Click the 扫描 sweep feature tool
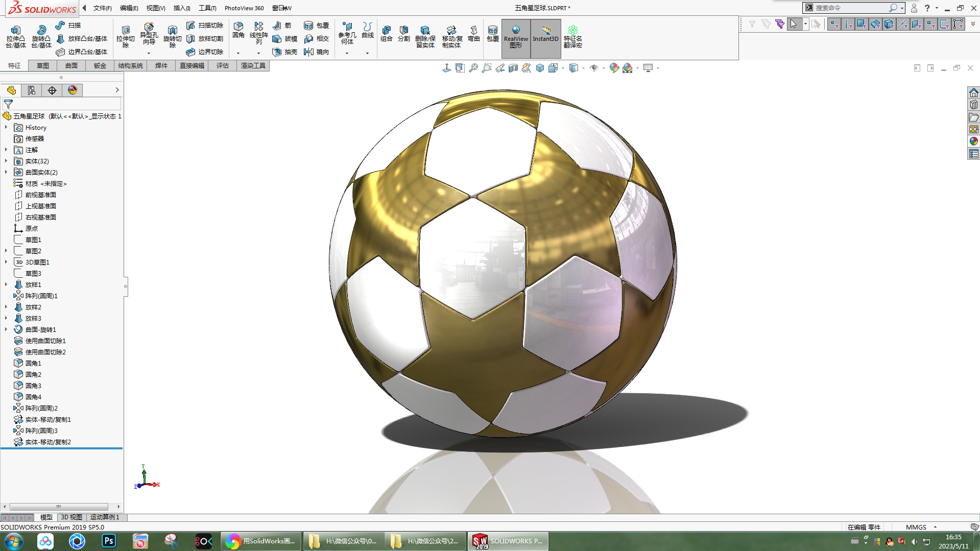The height and width of the screenshot is (551, 980). 68,25
